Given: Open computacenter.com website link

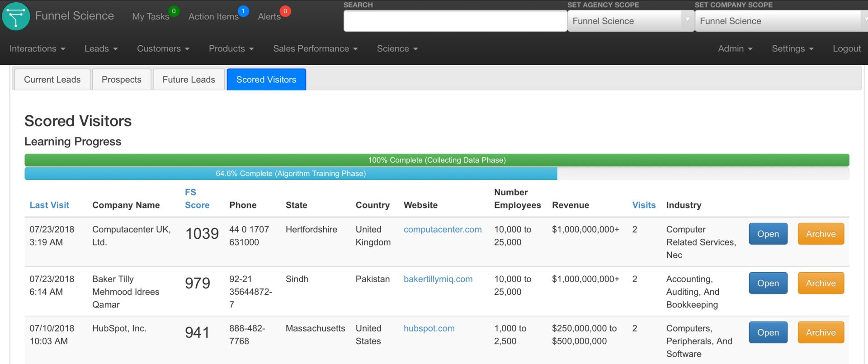Looking at the screenshot, I should 443,230.
